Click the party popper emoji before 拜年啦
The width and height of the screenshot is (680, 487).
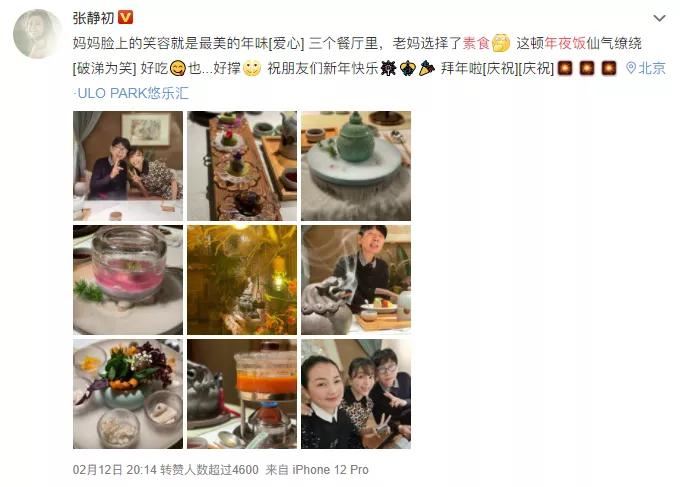click(427, 68)
